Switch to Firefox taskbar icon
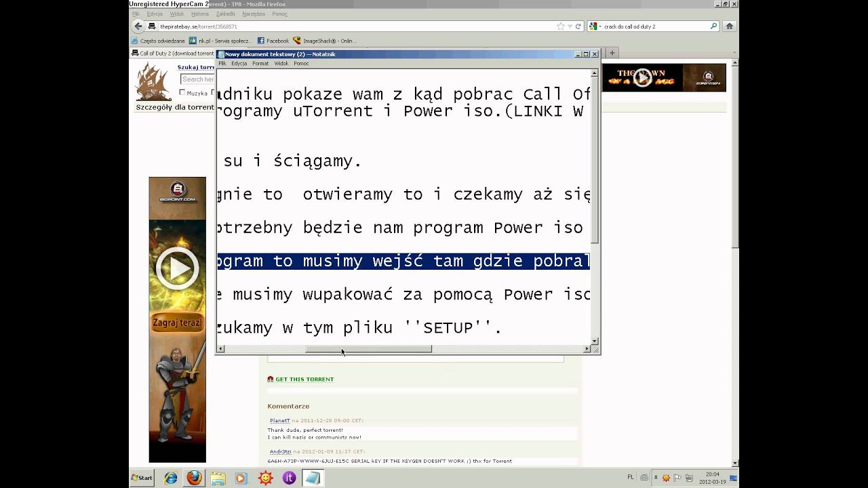Image resolution: width=868 pixels, height=488 pixels. pyautogui.click(x=195, y=478)
